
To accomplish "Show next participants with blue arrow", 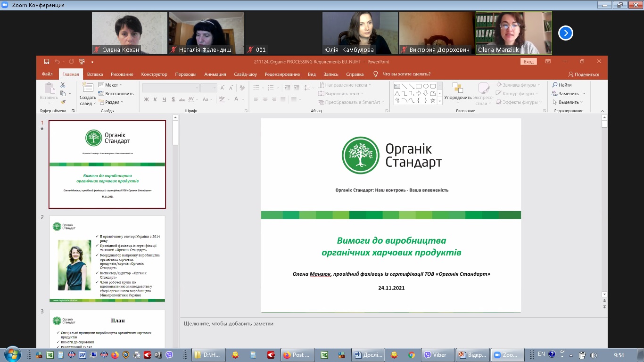I will (565, 33).
